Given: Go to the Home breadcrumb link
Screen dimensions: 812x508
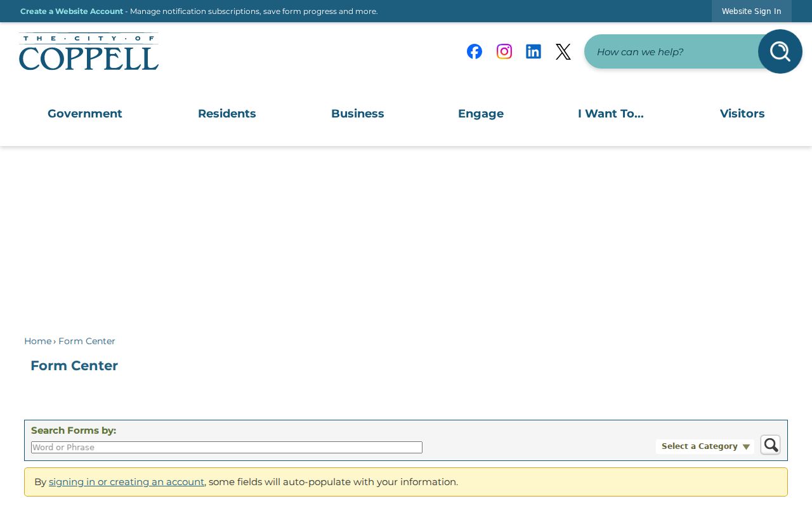Looking at the screenshot, I should coord(38,341).
